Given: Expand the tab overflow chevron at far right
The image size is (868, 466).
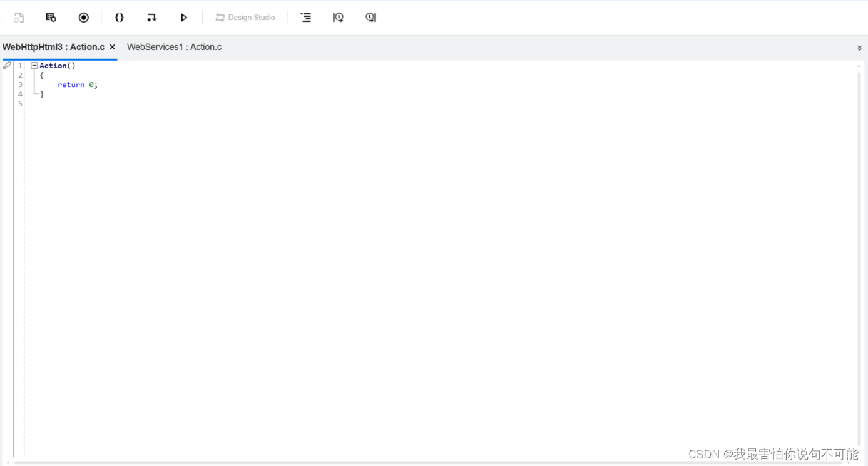Looking at the screenshot, I should point(859,48).
